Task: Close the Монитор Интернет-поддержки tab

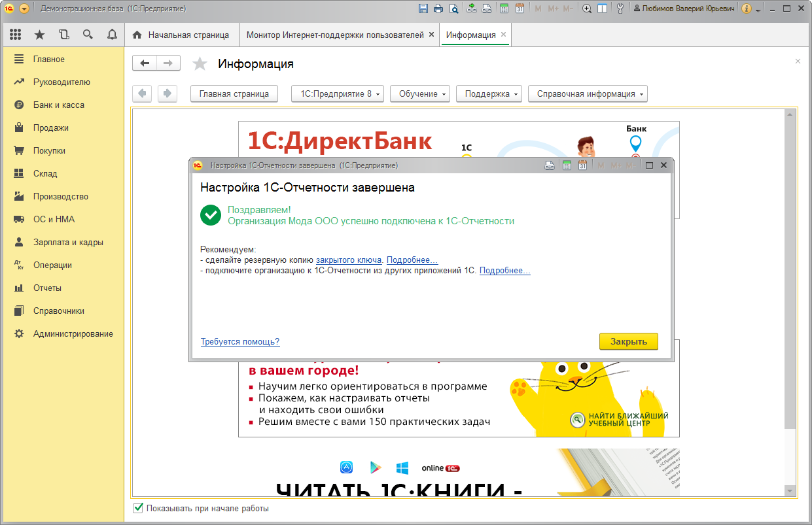Action: click(x=431, y=35)
